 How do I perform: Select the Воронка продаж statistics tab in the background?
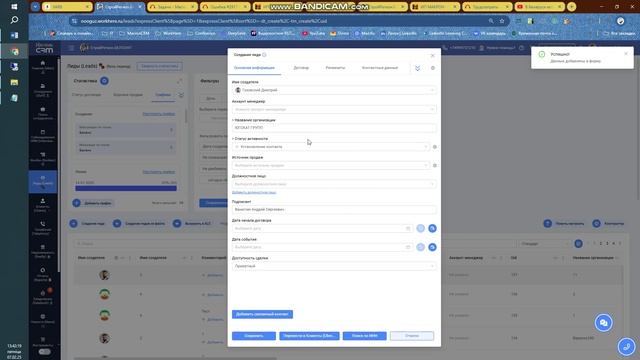pyautogui.click(x=128, y=95)
